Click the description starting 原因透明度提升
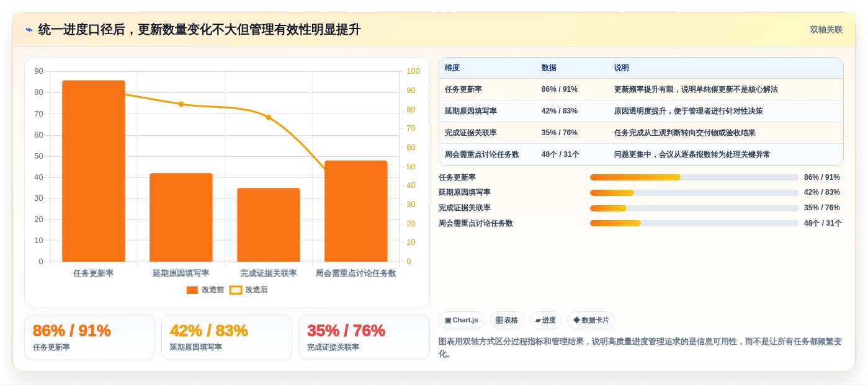This screenshot has width=868, height=385. [688, 111]
